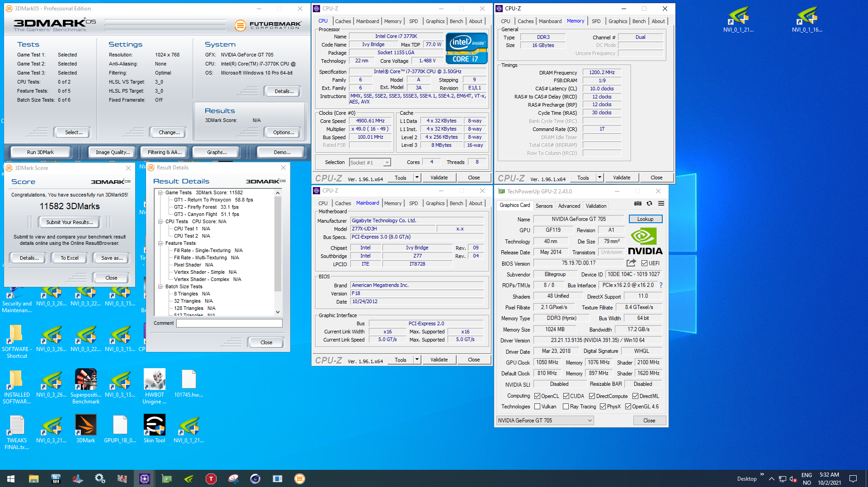Viewport: 868px width, 487px height.
Task: Click the BIOS version share/export icon
Action: [x=631, y=263]
